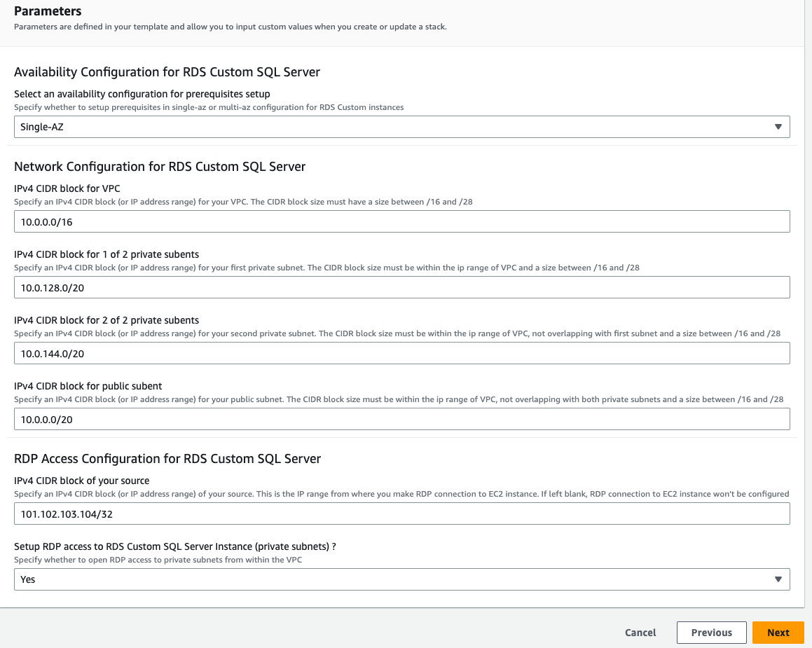The width and height of the screenshot is (812, 648).
Task: Select the IPv4 CIDR block for VPC field
Action: point(401,221)
